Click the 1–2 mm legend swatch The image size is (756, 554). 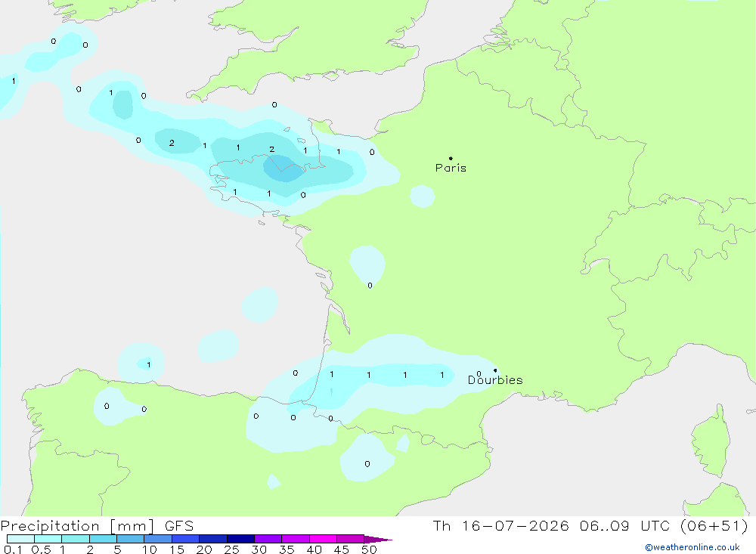pyautogui.click(x=75, y=539)
